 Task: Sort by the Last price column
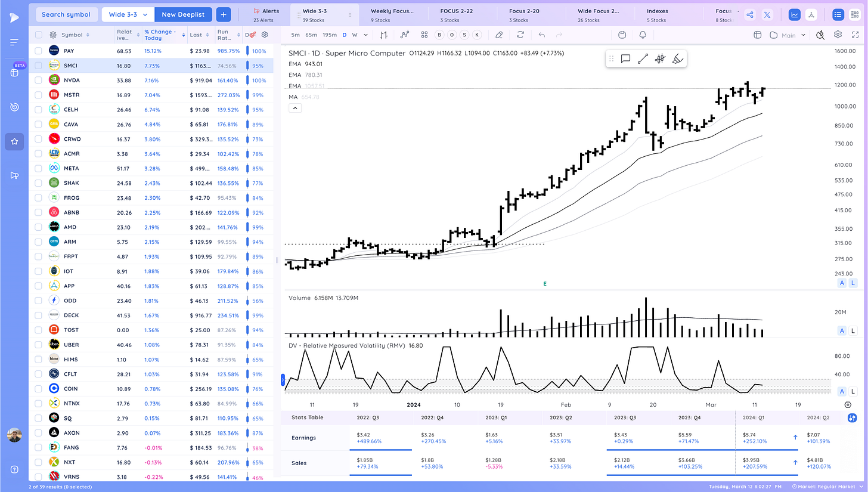point(199,35)
